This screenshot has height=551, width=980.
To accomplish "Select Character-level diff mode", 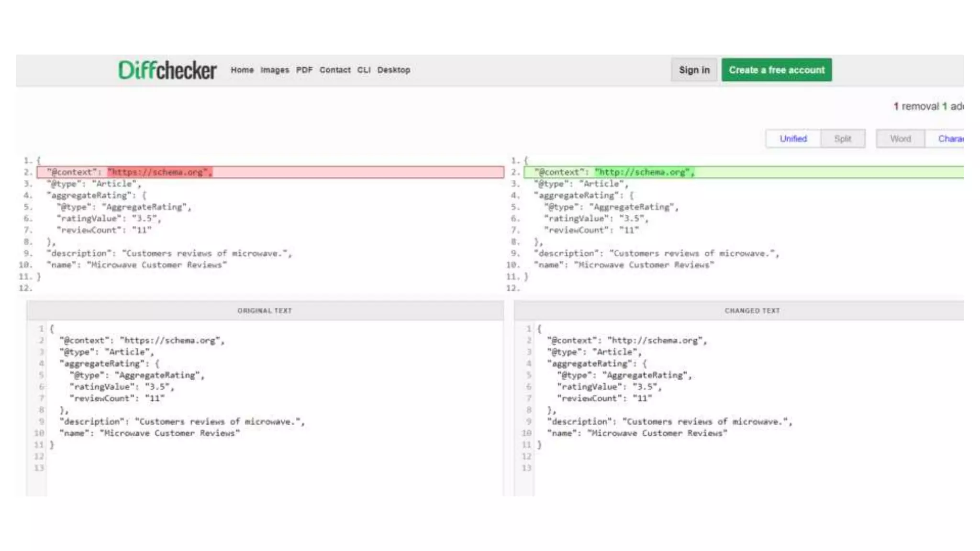I will click(949, 139).
